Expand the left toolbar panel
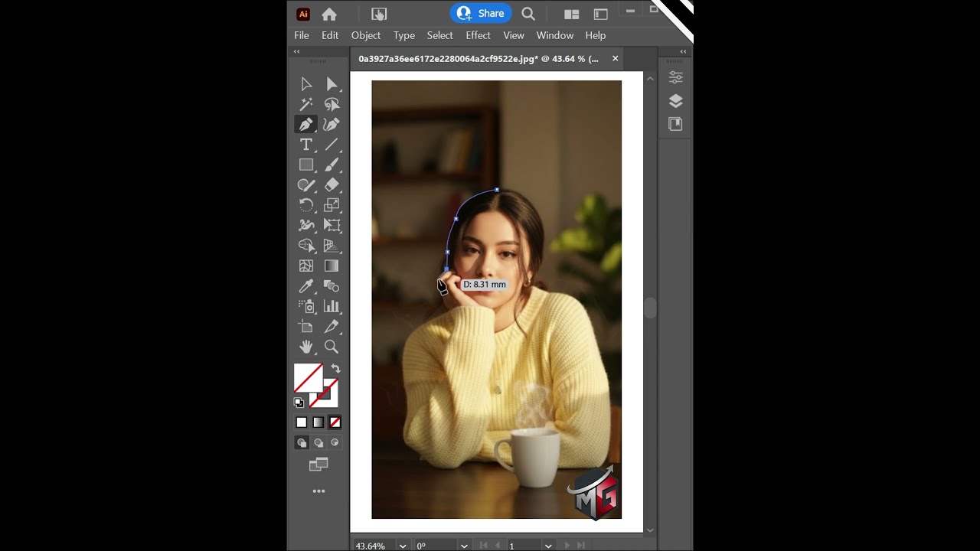Viewport: 980px width, 551px height. (x=297, y=51)
